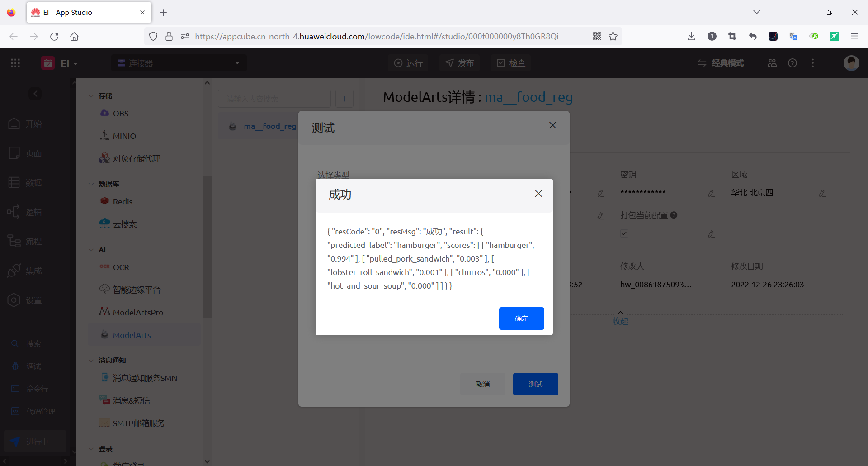This screenshot has height=466, width=868.
Task: Click the 检查 check button
Action: [511, 63]
